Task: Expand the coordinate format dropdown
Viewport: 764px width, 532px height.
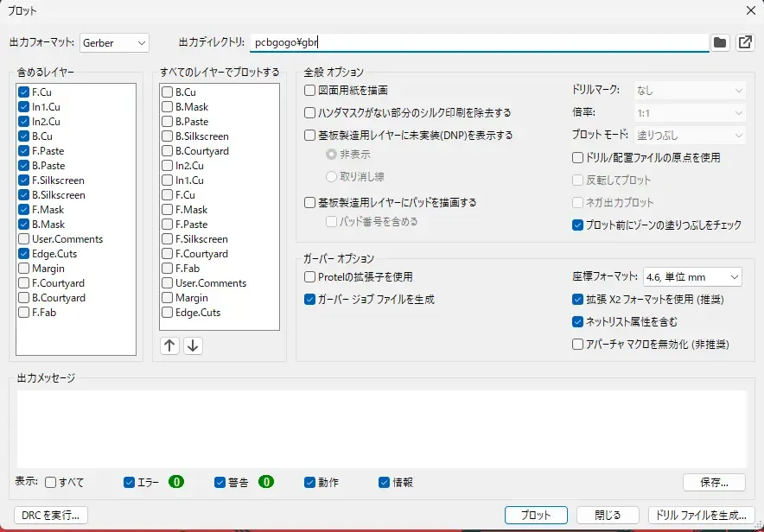Action: point(692,277)
